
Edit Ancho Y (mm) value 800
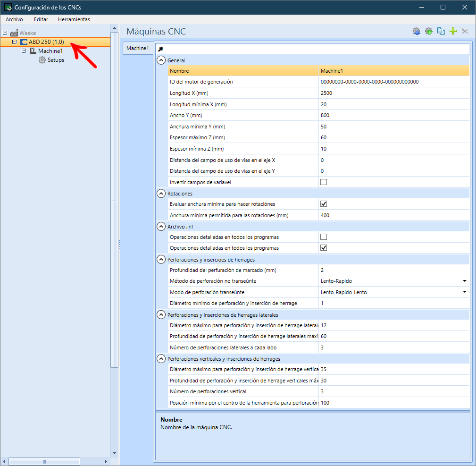click(x=394, y=115)
